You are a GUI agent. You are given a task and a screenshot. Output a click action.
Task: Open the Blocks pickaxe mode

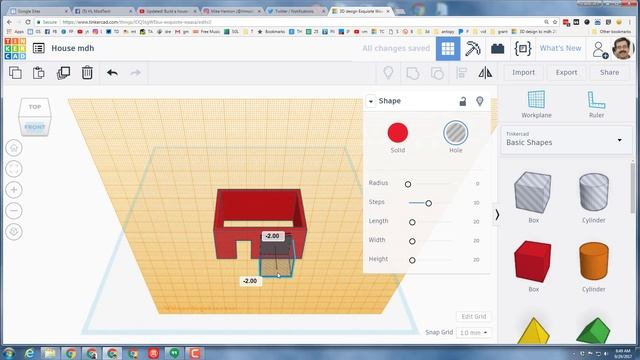[473, 49]
